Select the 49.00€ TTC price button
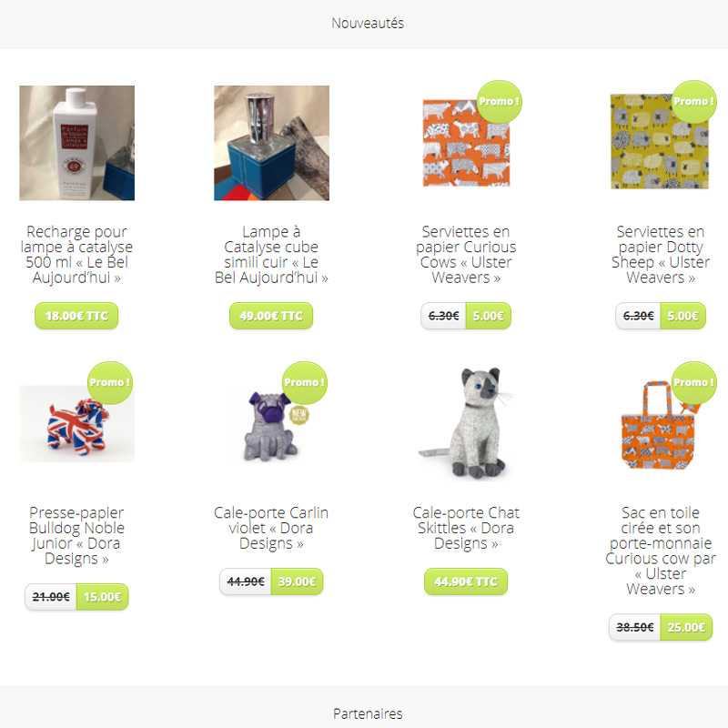 point(271,316)
